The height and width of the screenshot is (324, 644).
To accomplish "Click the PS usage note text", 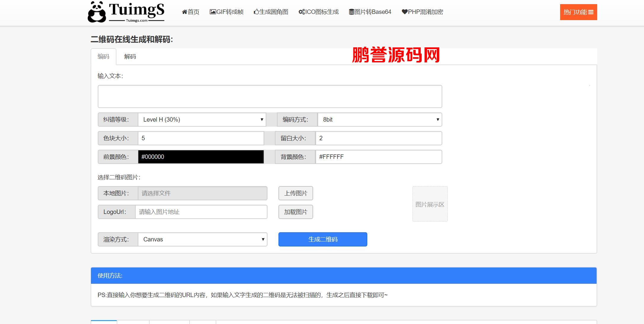I will point(243,295).
